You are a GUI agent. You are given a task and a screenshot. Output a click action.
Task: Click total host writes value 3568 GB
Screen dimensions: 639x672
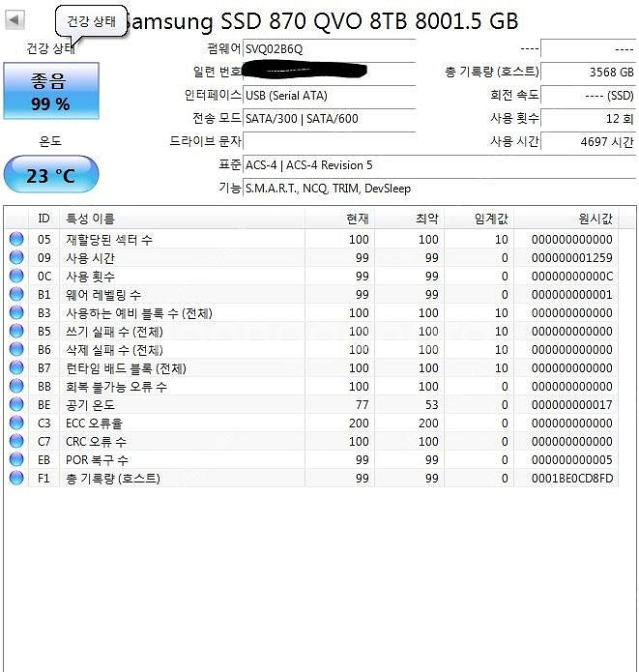[x=589, y=72]
